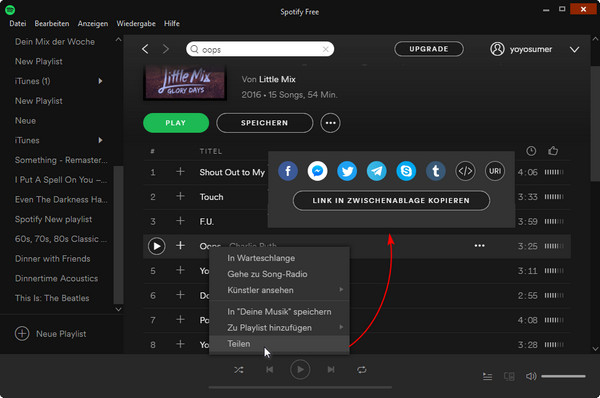Open Spotify New playlist

[x=53, y=219]
